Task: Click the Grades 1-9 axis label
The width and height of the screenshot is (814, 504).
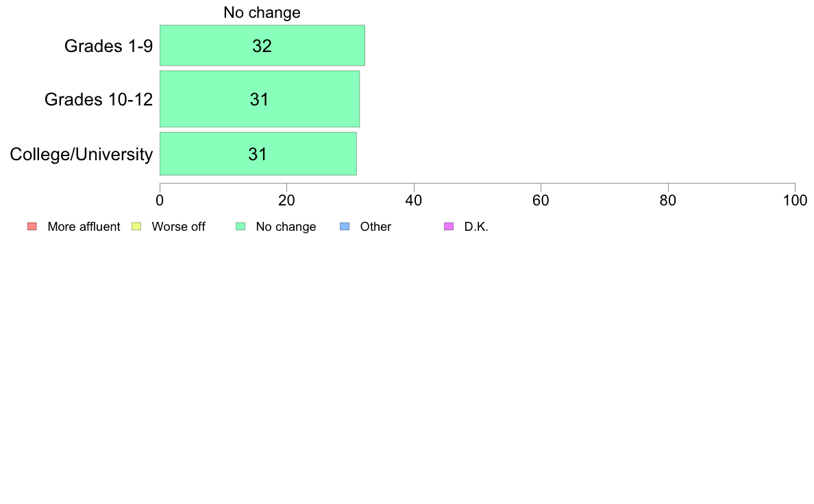Action: pos(108,46)
